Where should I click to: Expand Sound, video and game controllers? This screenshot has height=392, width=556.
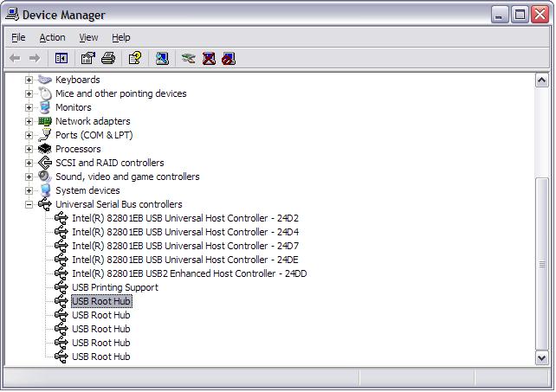coord(29,177)
